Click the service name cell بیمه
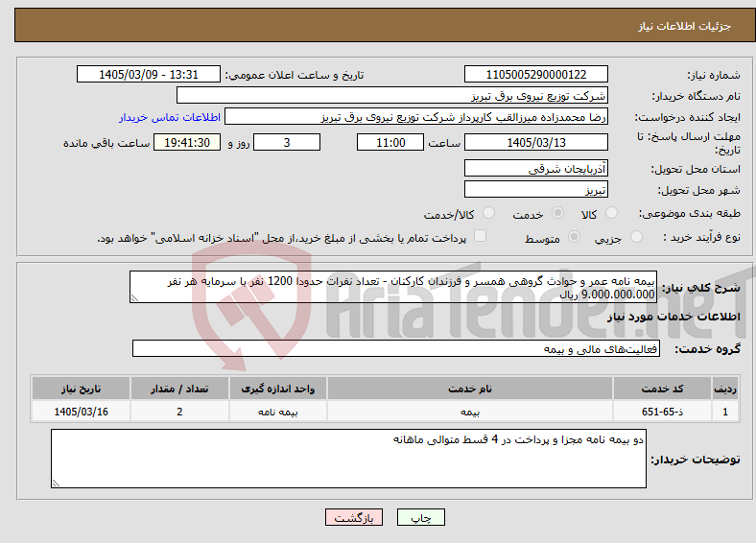This screenshot has width=756, height=543. [x=470, y=412]
